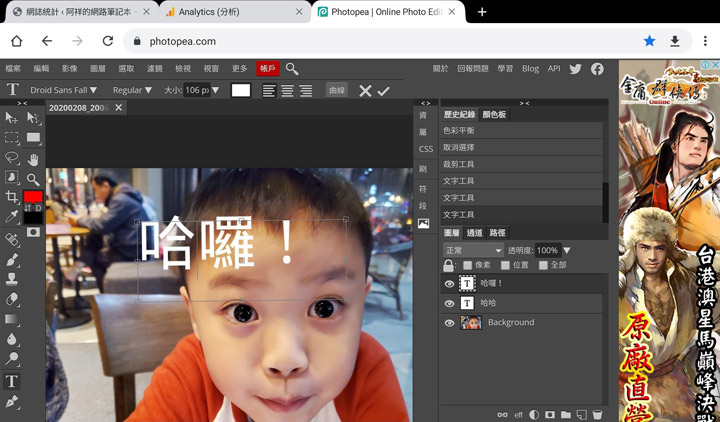Align text left
The image size is (720, 422).
click(x=269, y=90)
